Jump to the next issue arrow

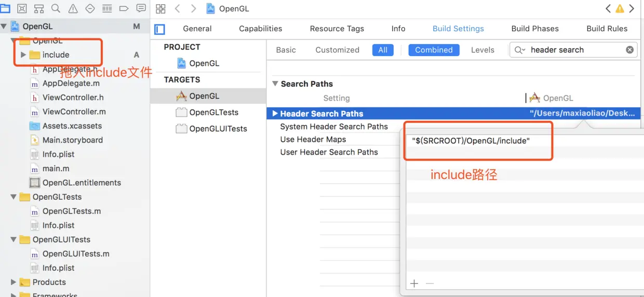point(632,8)
